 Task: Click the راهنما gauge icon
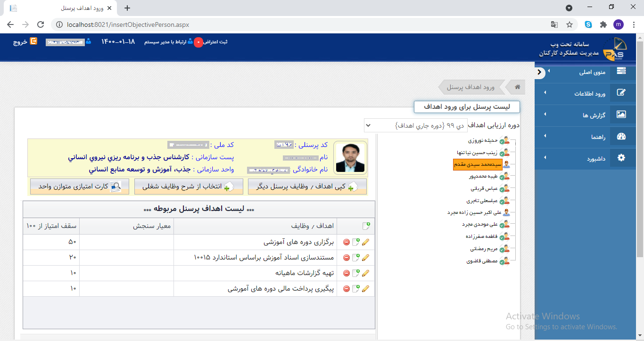(x=621, y=137)
